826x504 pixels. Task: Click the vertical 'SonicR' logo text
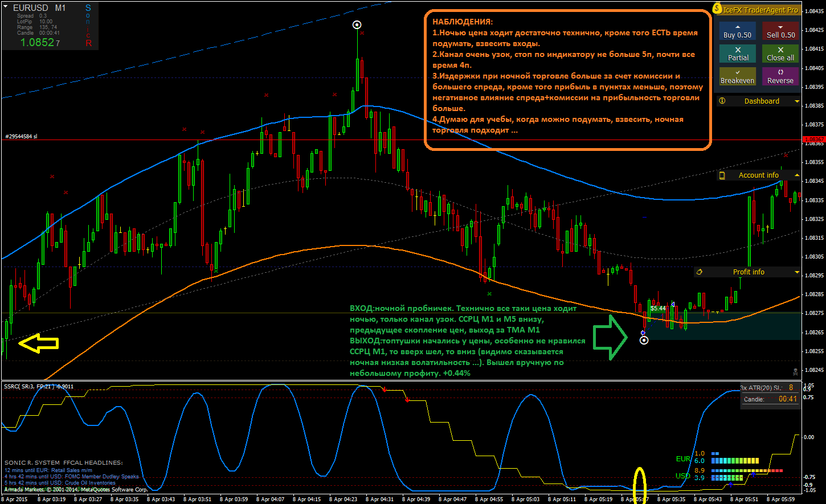[88, 26]
